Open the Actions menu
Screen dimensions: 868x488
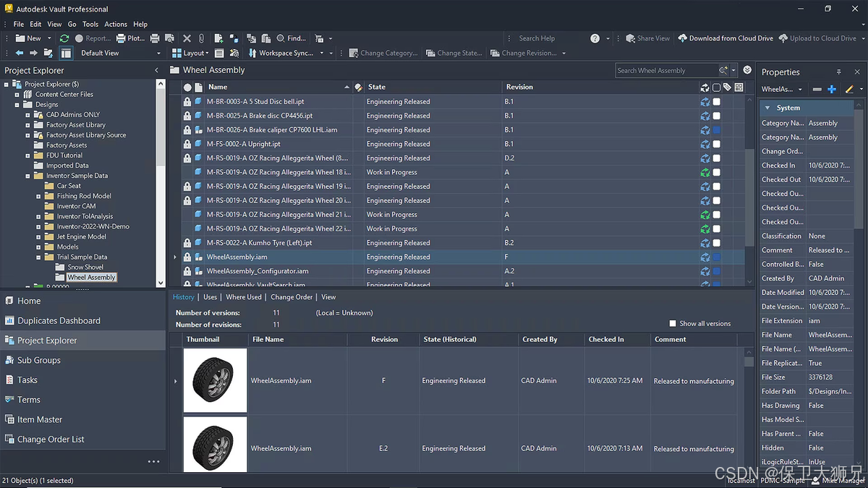point(116,24)
